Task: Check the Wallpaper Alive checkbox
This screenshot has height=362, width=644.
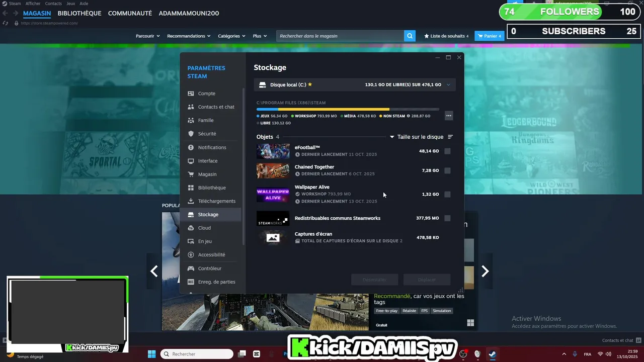Action: point(448,194)
